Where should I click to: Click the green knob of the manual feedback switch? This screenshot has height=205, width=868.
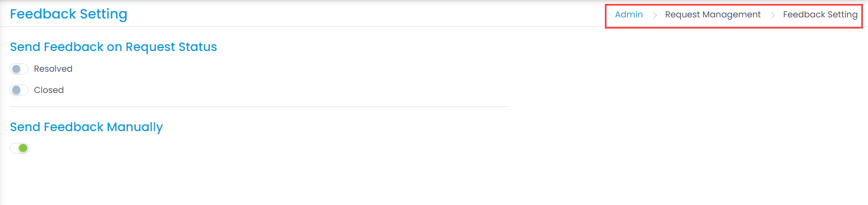(23, 148)
